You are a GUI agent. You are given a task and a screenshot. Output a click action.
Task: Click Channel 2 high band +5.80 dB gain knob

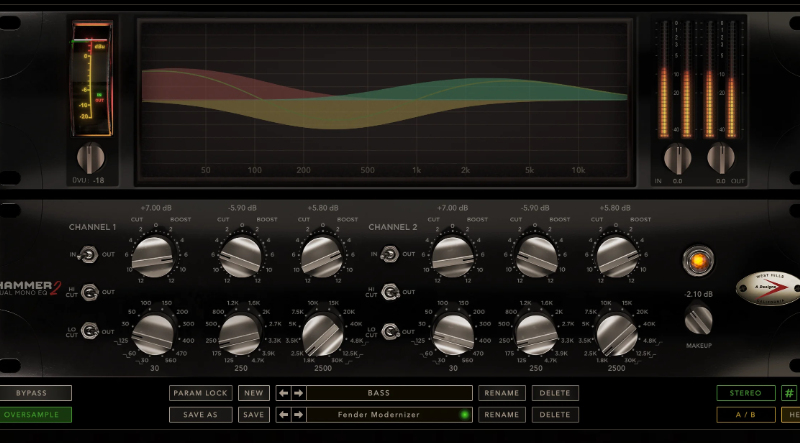(617, 256)
